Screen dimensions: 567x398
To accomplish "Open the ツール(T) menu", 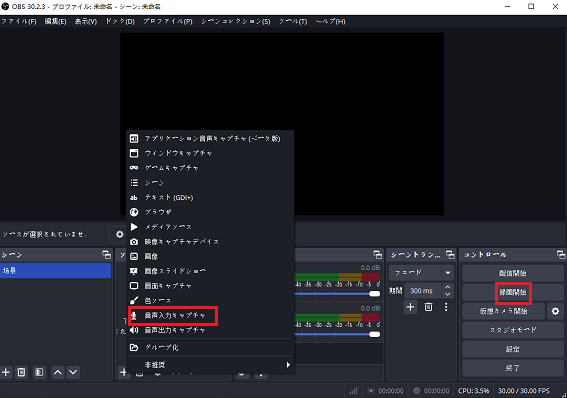I will [293, 22].
